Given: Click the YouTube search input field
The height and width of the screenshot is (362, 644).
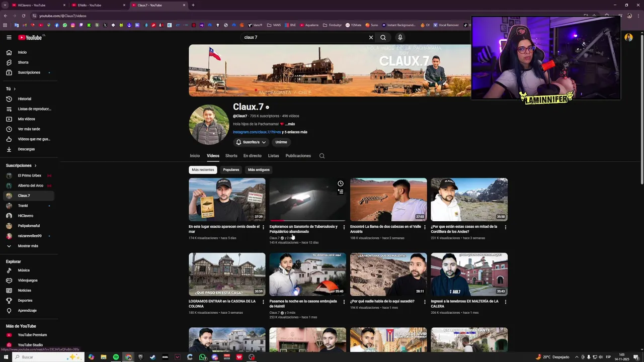Looking at the screenshot, I should [x=304, y=37].
